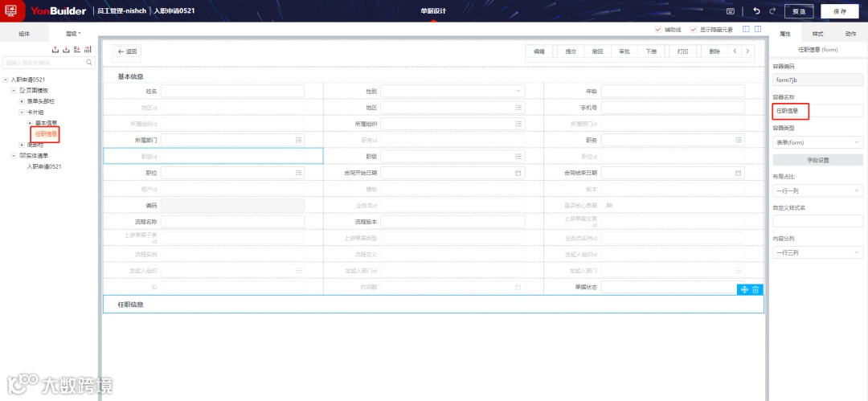Click the 单据设计 header tab
The image size is (868, 401).
tap(433, 11)
